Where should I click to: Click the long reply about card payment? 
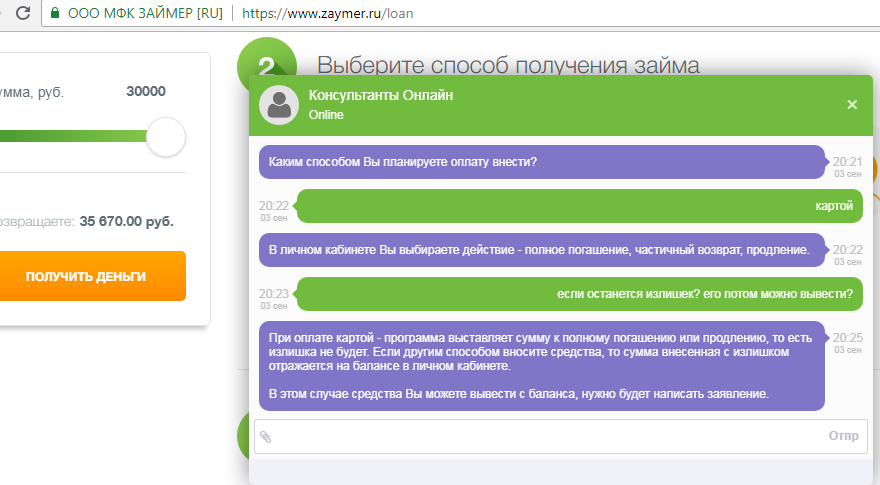(x=541, y=366)
